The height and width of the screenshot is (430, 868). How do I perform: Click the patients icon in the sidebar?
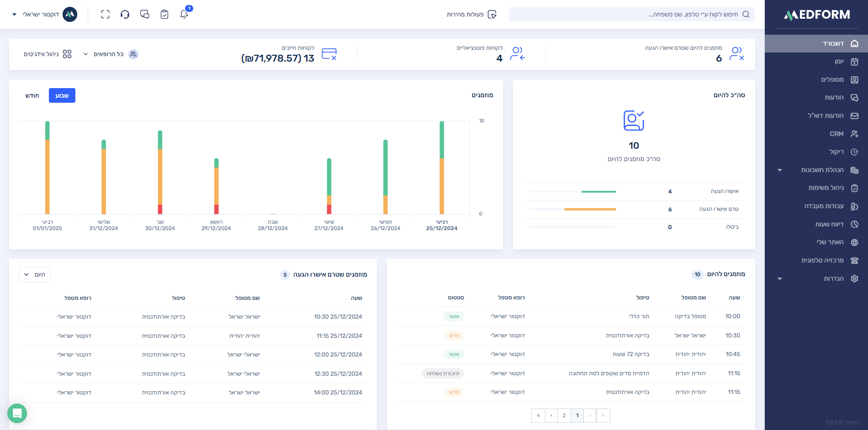[x=855, y=79]
